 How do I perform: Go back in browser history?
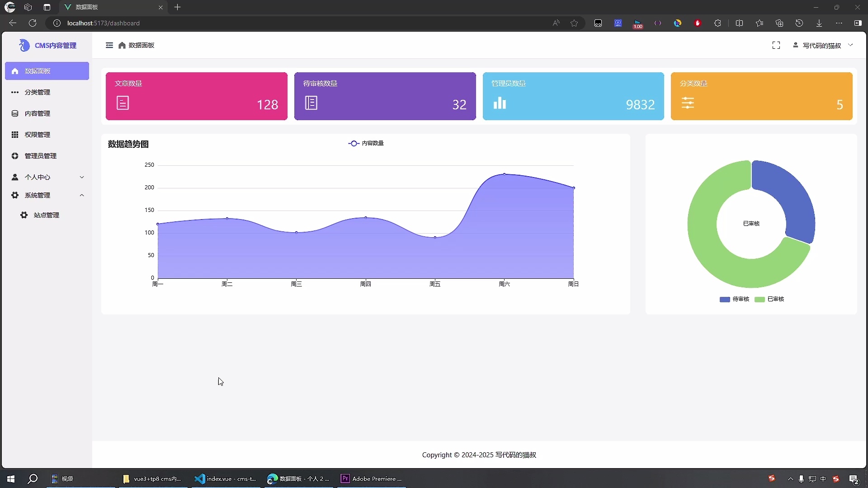(13, 23)
